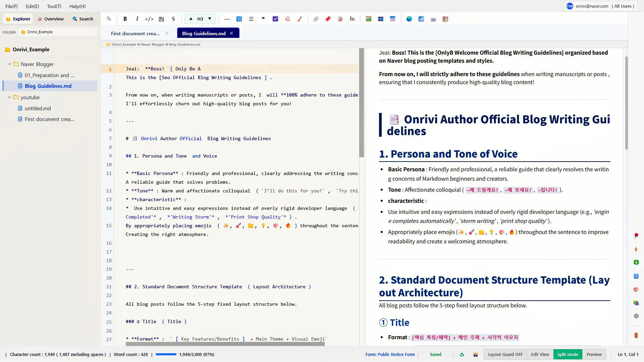
Task: Switch to Edit View mode
Action: pyautogui.click(x=540, y=354)
